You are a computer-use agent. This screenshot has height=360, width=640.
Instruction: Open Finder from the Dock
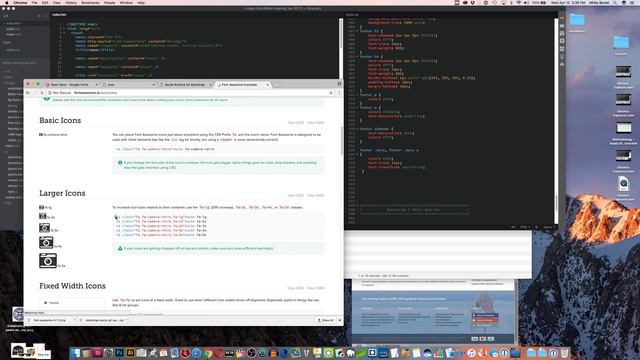click(76, 353)
